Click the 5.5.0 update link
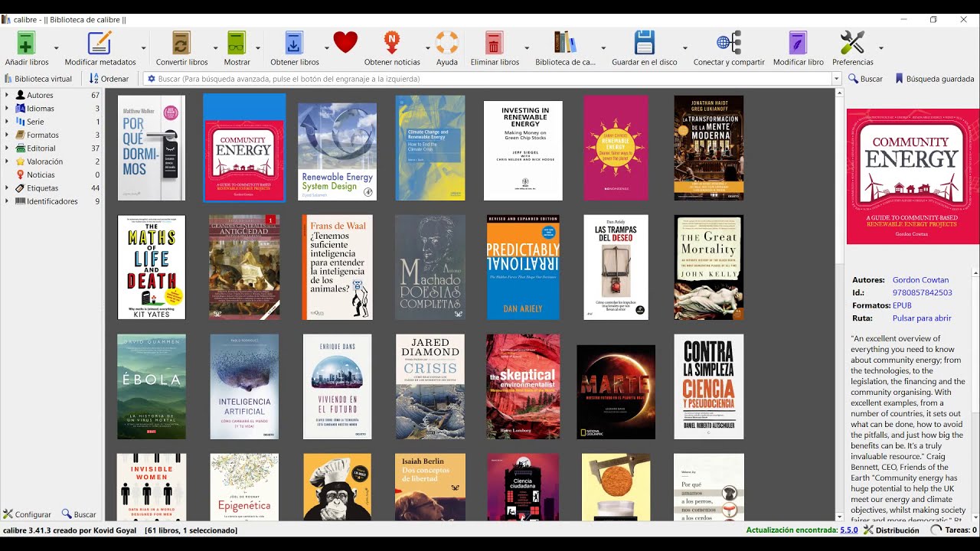This screenshot has height=551, width=980. (849, 530)
